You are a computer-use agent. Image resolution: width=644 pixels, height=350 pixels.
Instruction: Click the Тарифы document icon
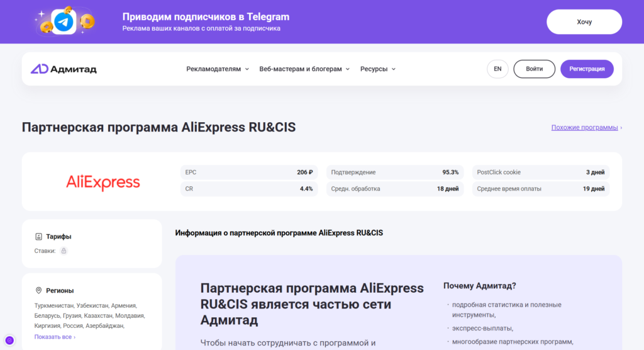[x=38, y=237]
